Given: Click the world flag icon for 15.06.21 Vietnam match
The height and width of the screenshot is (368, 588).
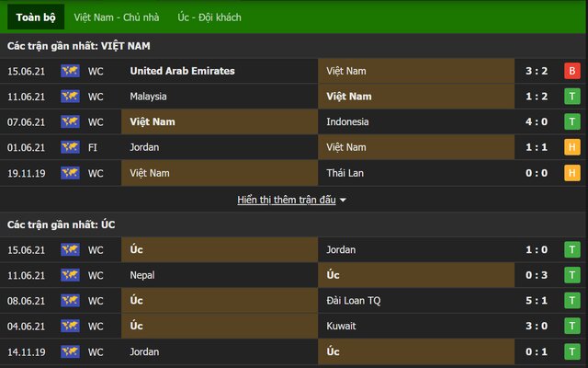Looking at the screenshot, I should point(70,71).
